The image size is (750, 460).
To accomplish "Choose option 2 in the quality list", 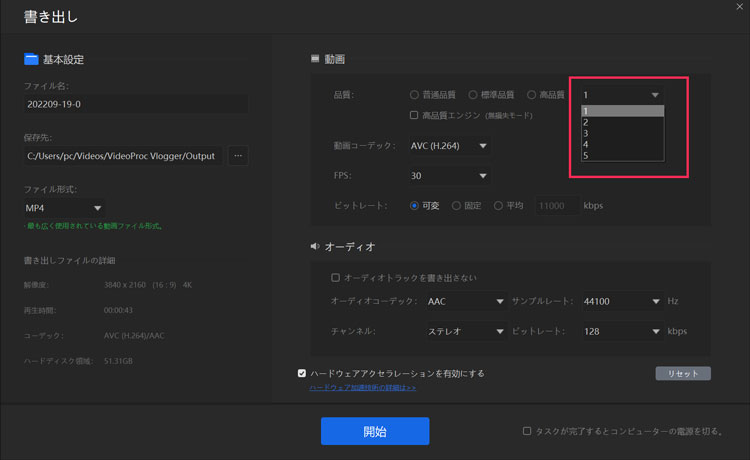I will point(622,122).
